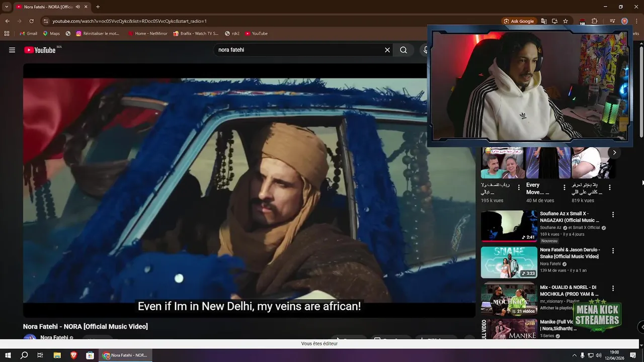
Task: Open the Chrome extensions puzzle icon
Action: 594,21
